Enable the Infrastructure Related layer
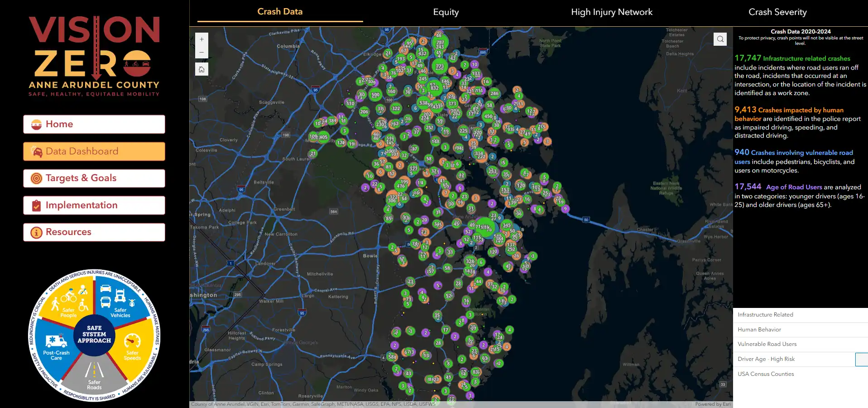 click(x=765, y=315)
